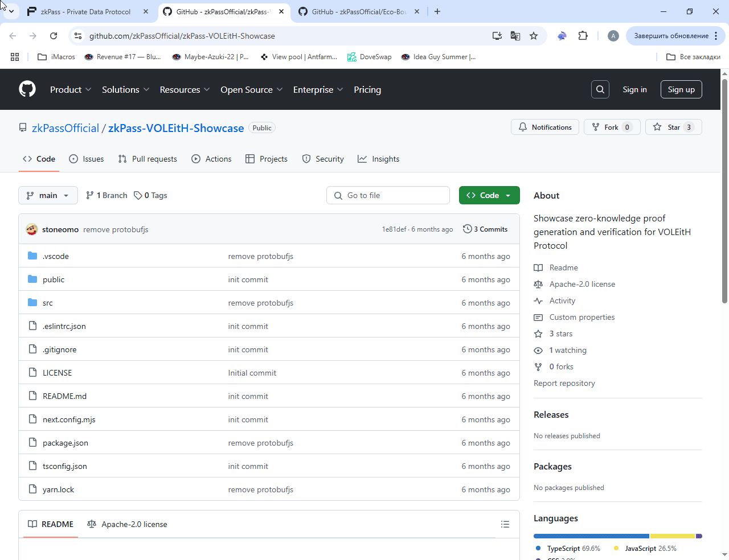The width and height of the screenshot is (729, 560).
Task: Open the 0 Tags link
Action: 150,195
